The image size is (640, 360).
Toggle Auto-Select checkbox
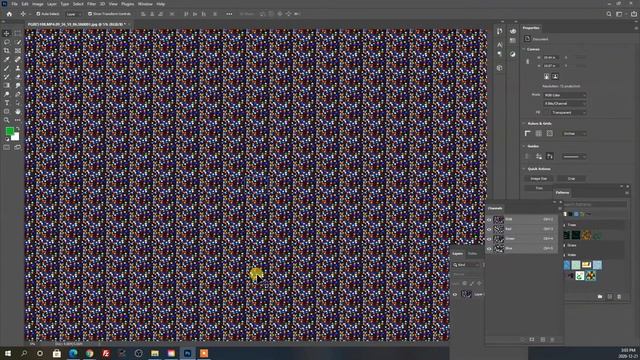point(38,14)
